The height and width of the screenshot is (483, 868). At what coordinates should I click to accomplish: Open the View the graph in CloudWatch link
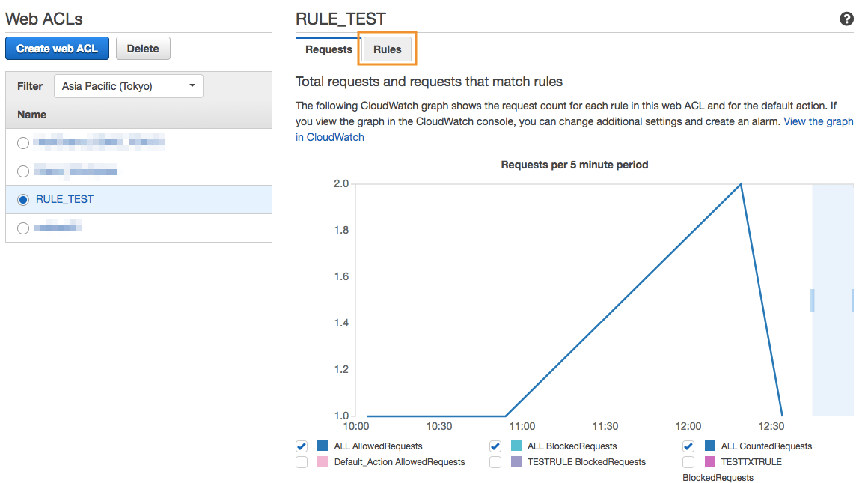[x=818, y=121]
